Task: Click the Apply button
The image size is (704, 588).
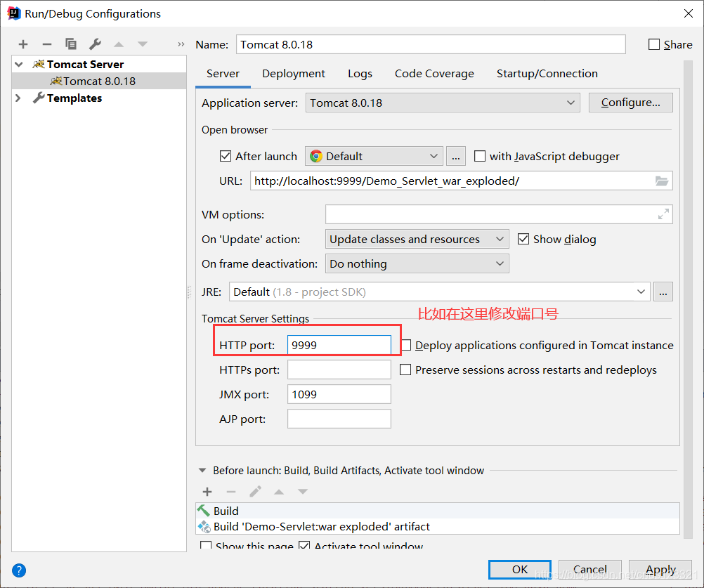Action: (660, 569)
